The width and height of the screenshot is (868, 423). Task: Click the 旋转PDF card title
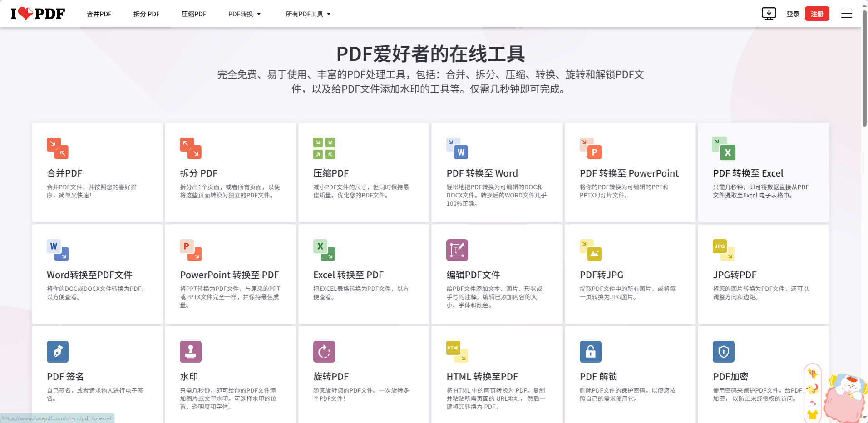tap(331, 377)
